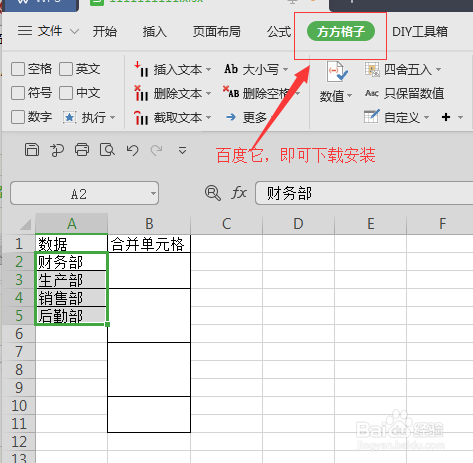Click cell containing 后勤部
This screenshot has height=463, width=473.
[71, 316]
